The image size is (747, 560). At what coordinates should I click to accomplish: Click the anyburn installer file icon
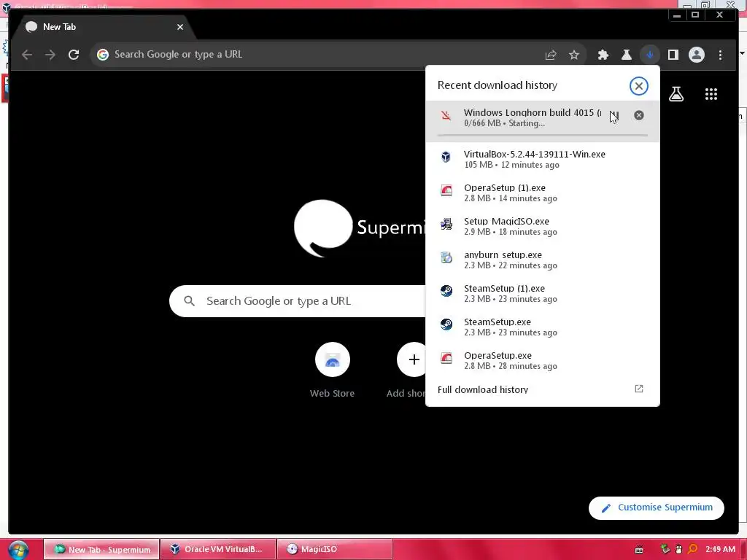click(446, 257)
